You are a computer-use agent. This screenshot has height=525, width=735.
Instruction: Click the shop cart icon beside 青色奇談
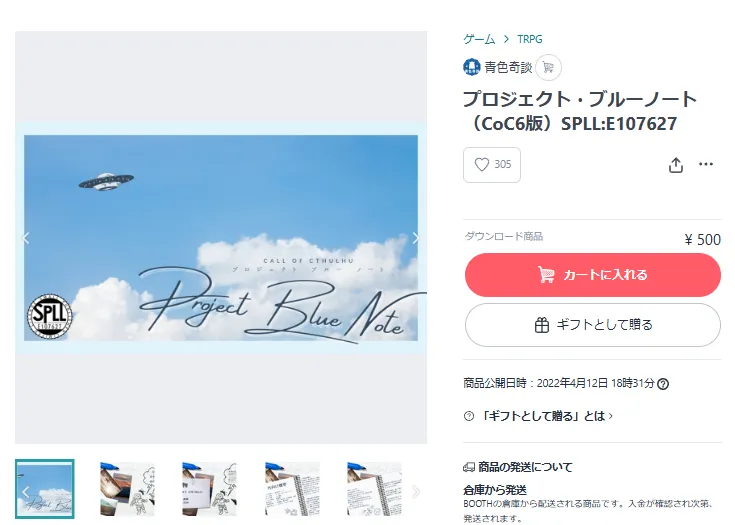coord(548,68)
